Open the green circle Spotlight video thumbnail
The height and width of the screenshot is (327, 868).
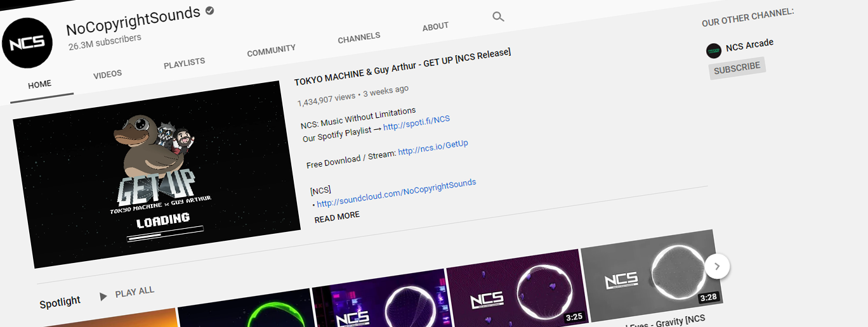[246, 308]
